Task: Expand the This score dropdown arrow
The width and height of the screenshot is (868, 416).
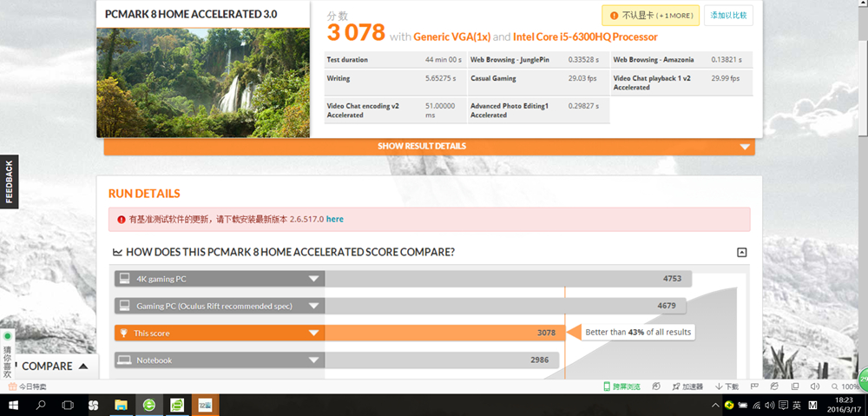Action: click(x=314, y=333)
